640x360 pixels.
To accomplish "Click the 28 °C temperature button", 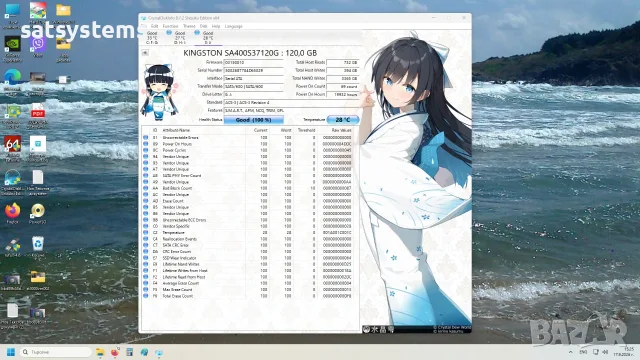I will coord(343,120).
